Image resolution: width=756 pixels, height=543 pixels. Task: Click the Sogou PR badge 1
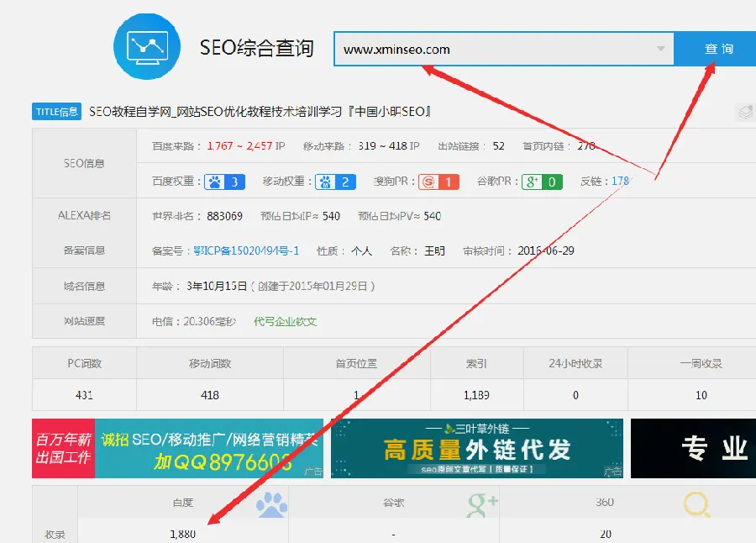tap(438, 182)
